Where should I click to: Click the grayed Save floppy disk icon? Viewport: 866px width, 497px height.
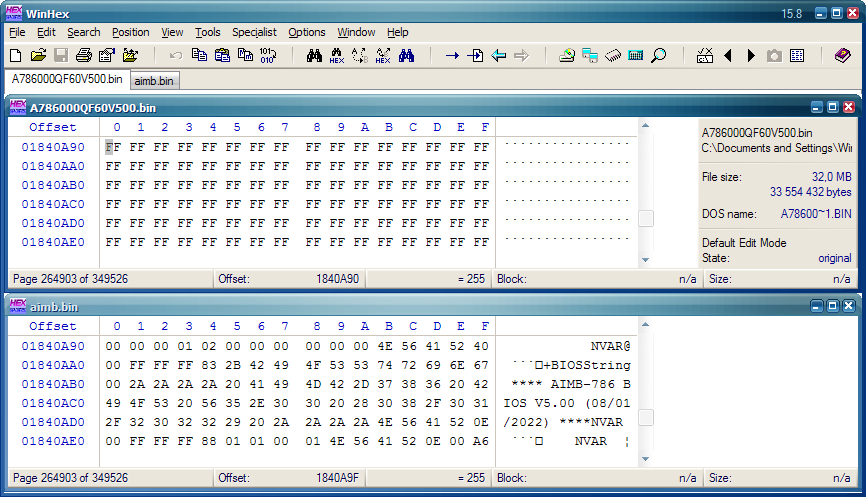click(61, 55)
